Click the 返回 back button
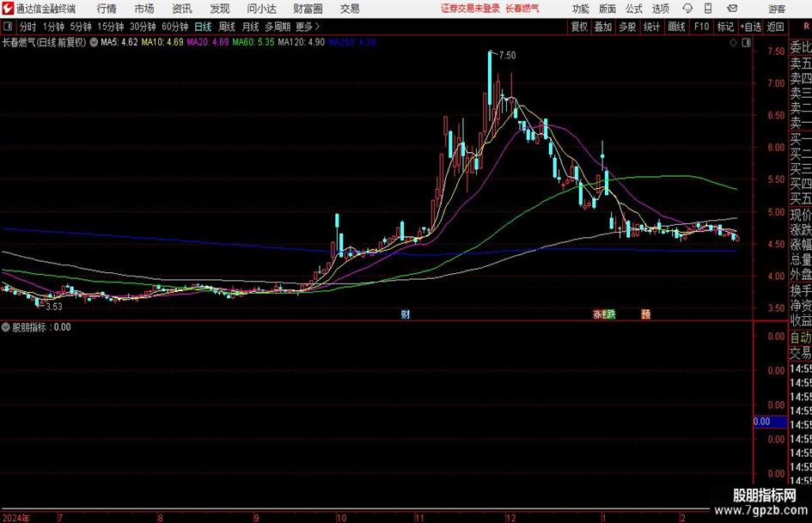 775,27
